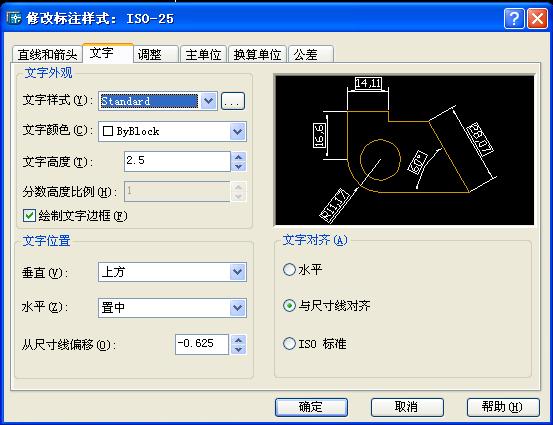
Task: Decrease 从尺寸线偏移 with down arrow
Action: (239, 349)
